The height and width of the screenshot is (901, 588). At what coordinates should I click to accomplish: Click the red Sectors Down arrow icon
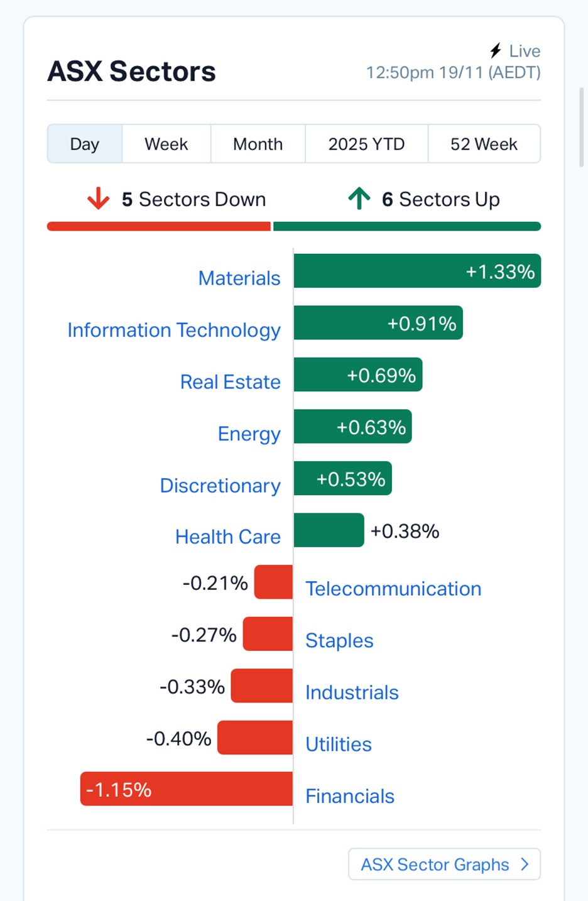point(98,199)
